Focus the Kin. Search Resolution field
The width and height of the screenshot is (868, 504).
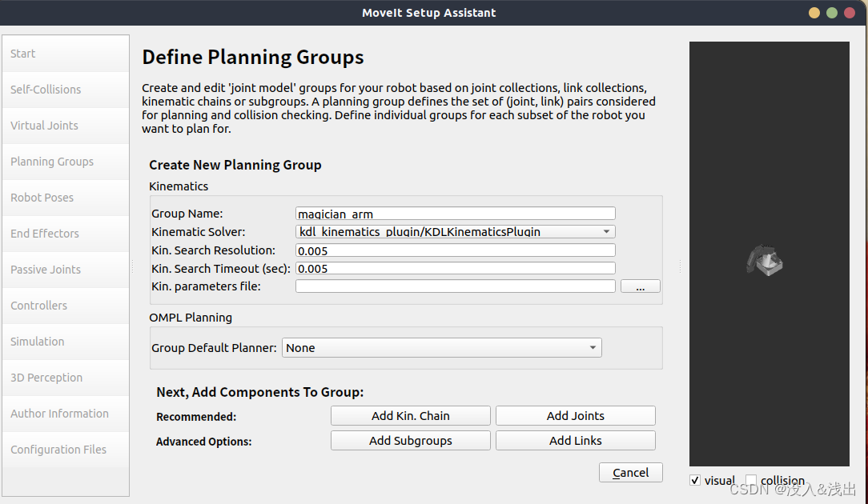tap(455, 250)
